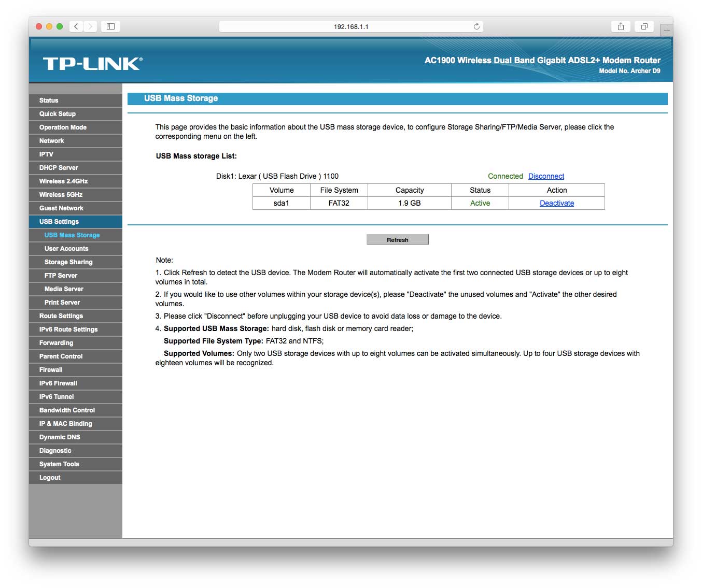Viewport: 702px width, 588px height.
Task: Click the File System column header
Action: point(339,190)
